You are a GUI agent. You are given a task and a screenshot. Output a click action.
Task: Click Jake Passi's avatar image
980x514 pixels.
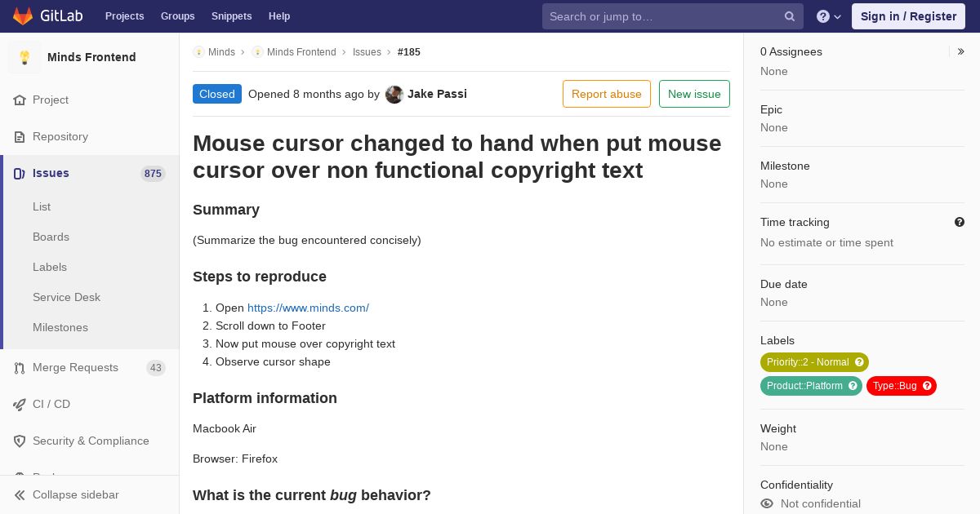[394, 94]
